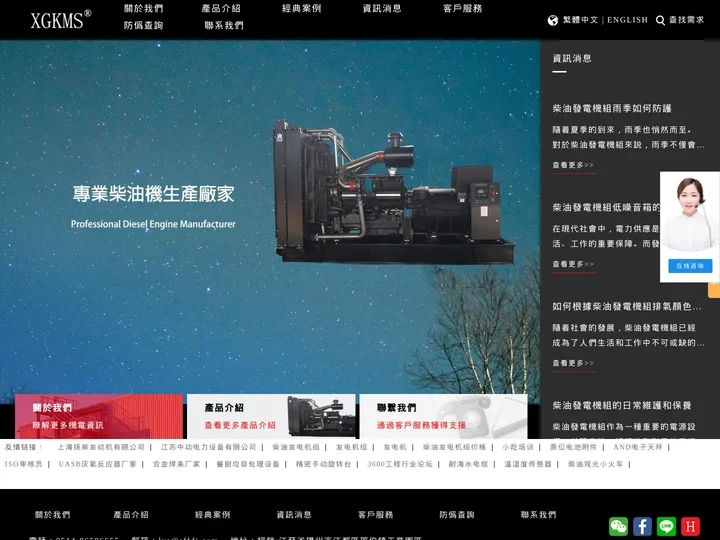
Task: Open the LINE social icon
Action: (666, 526)
